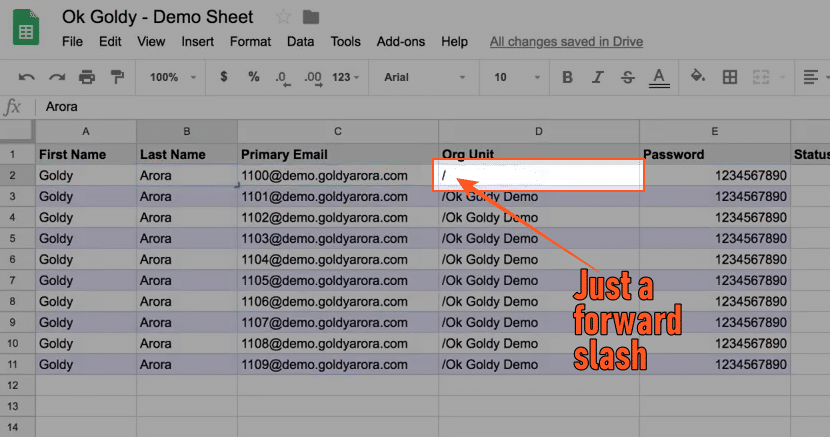This screenshot has width=830, height=437.
Task: Open the Edit menu
Action: click(x=110, y=42)
